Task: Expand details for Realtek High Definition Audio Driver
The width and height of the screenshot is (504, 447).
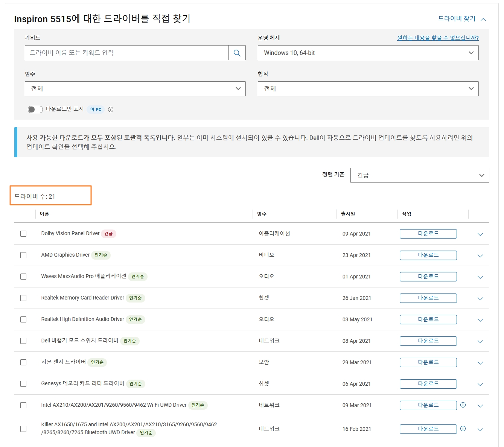Action: pyautogui.click(x=480, y=320)
